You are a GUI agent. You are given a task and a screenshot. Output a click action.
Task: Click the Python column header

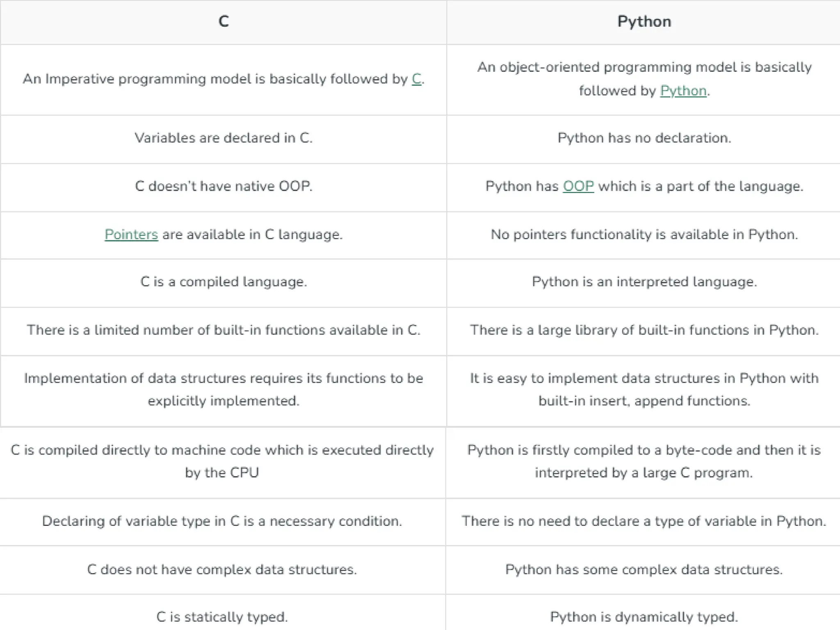644,21
